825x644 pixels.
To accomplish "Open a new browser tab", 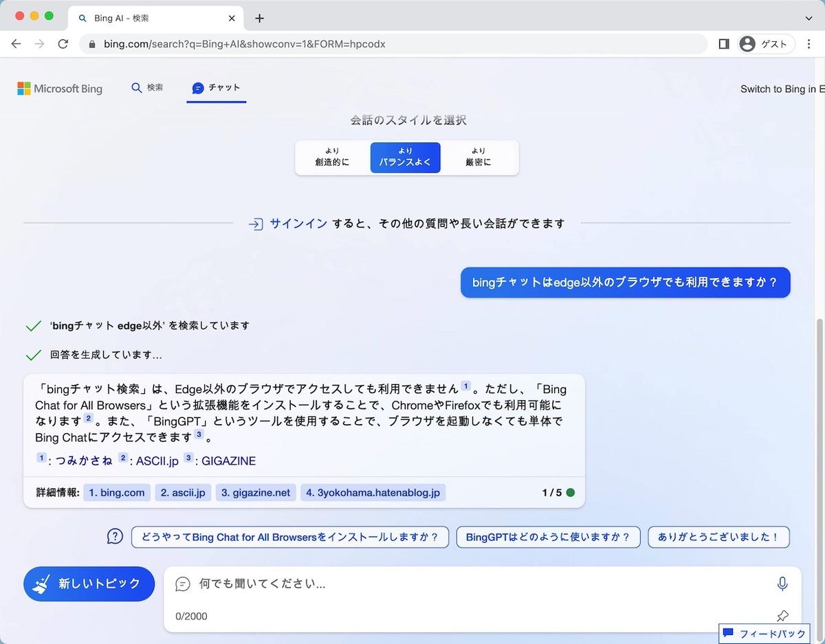I will [x=259, y=19].
